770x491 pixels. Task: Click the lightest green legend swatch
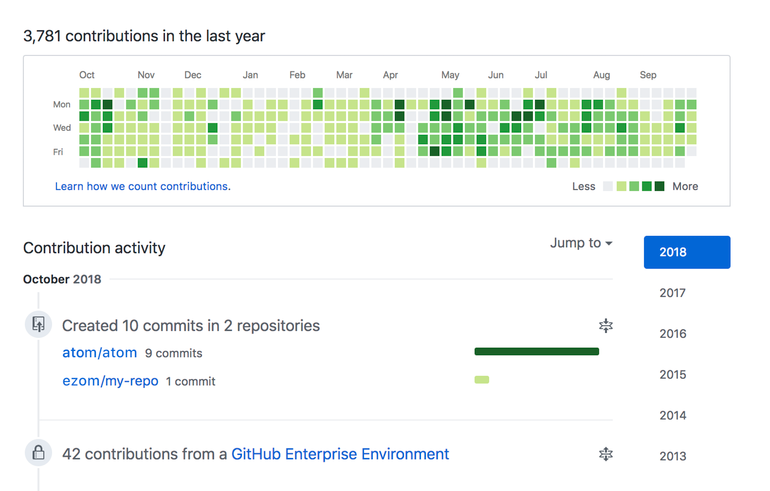pos(621,186)
